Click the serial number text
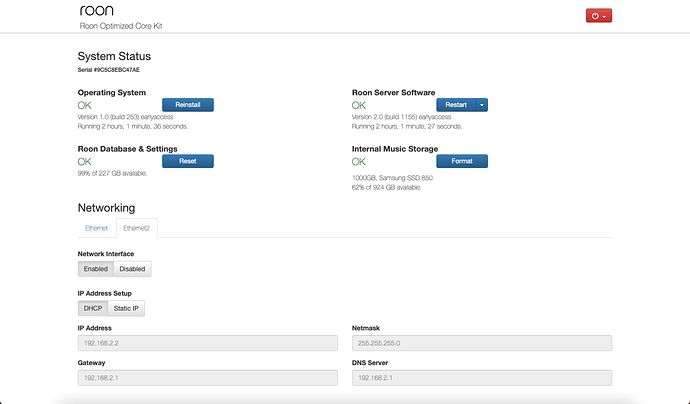Viewport: 690px width, 404px height. click(109, 70)
